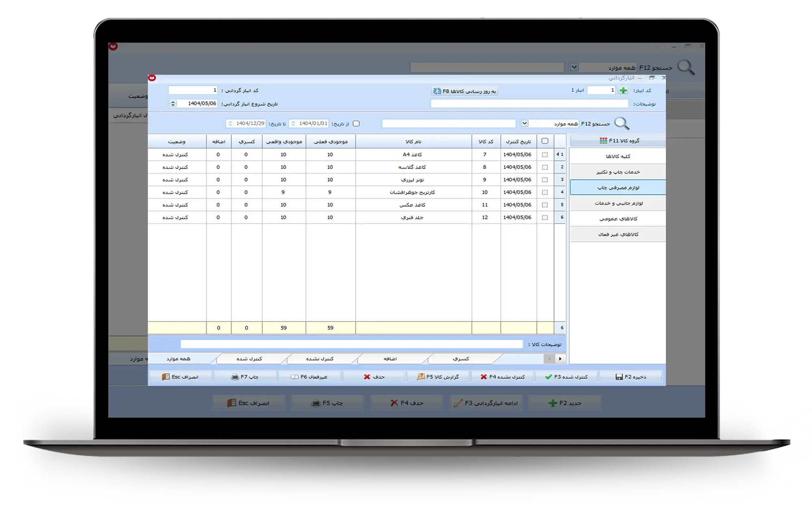The width and height of the screenshot is (812, 506).
Task: Click the inventory code input field
Action: (x=193, y=90)
